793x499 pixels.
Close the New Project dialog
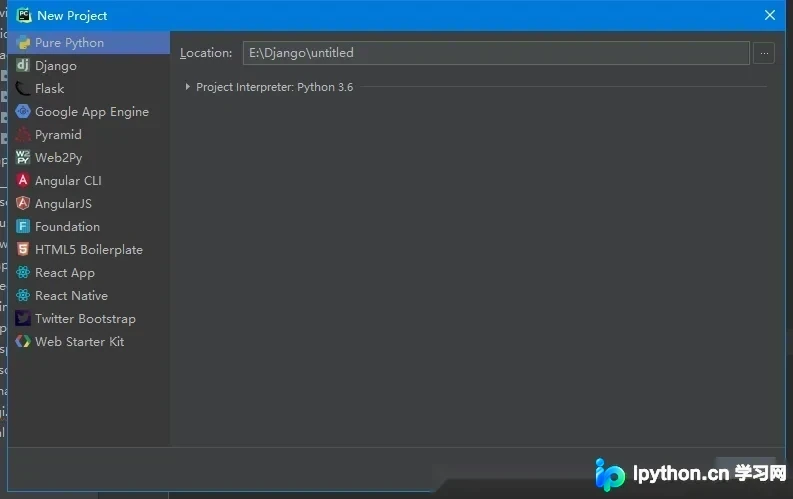click(770, 15)
